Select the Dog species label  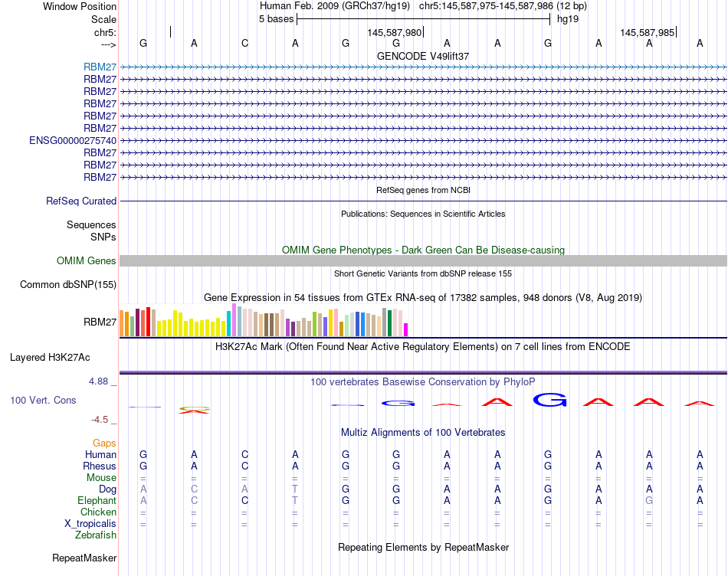pyautogui.click(x=107, y=489)
